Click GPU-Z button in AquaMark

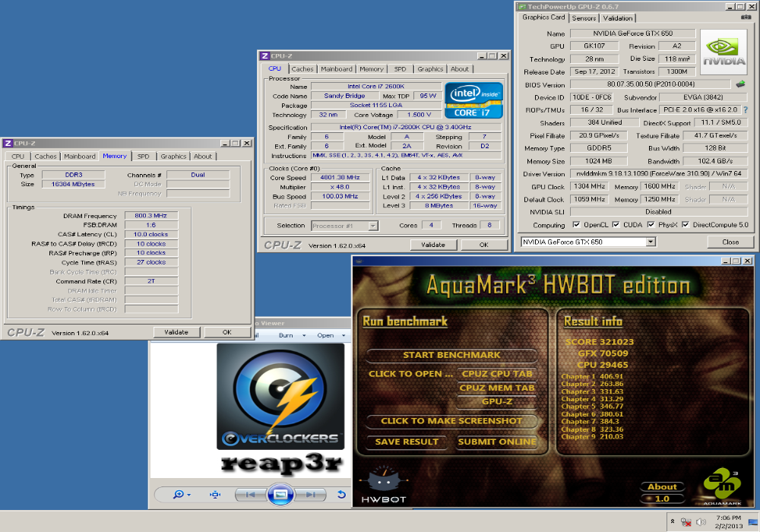(497, 401)
